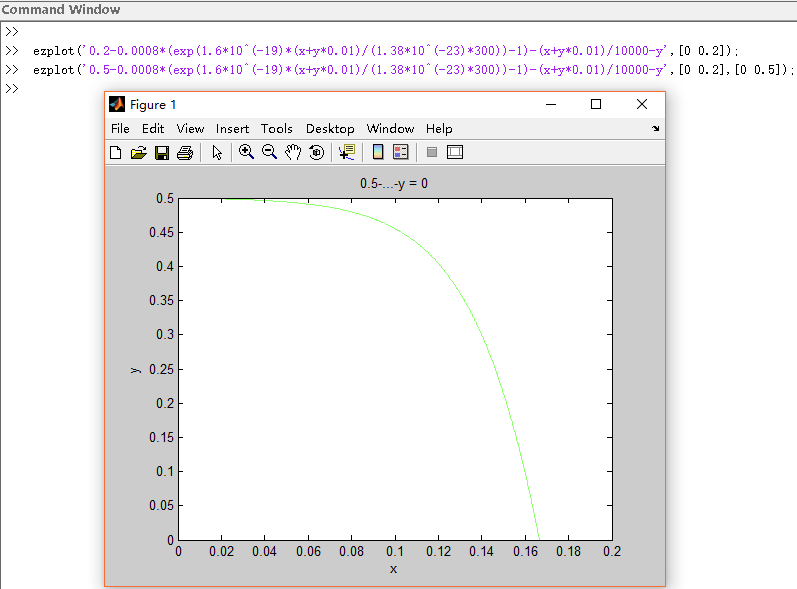Activate the Pan hand tool
797x589 pixels.
pyautogui.click(x=293, y=152)
